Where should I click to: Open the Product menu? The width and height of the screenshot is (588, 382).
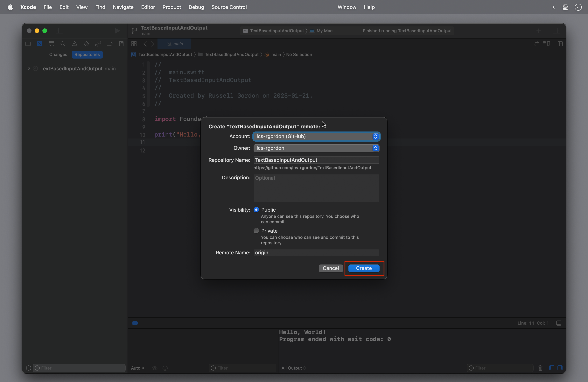172,7
